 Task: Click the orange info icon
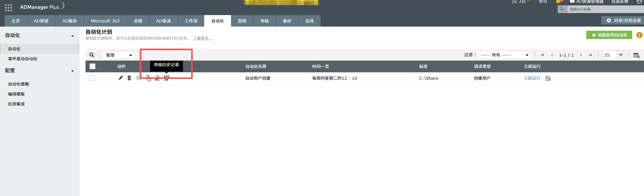[639, 35]
